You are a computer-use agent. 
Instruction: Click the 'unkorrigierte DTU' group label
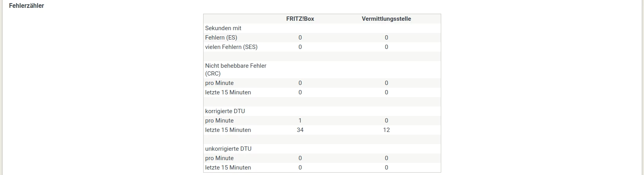228,149
